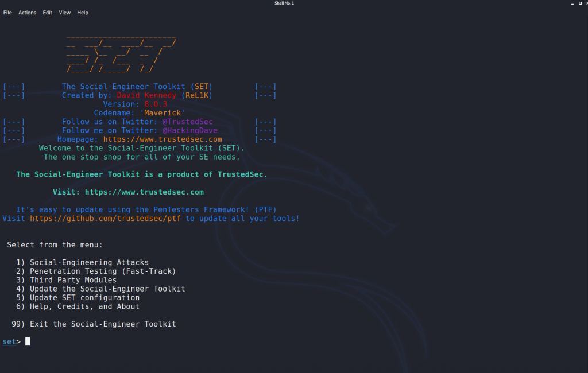Open the Help menu
The width and height of the screenshot is (588, 373).
click(83, 13)
